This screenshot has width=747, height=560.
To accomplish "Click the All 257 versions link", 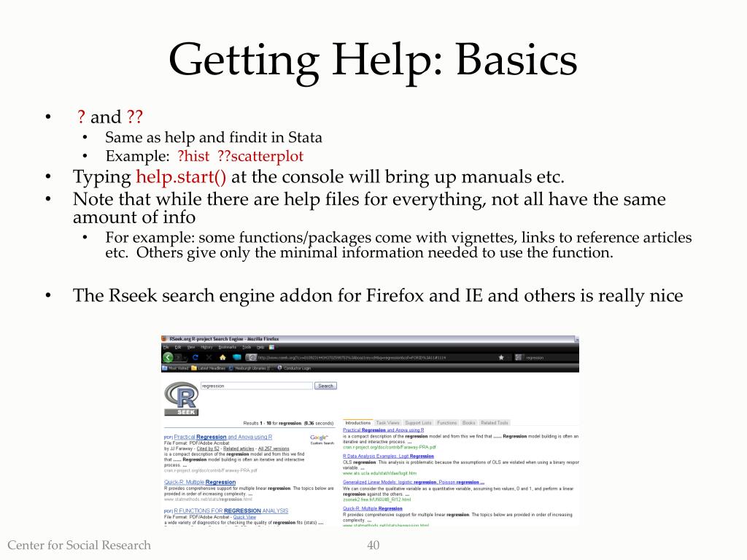I will [x=274, y=448].
